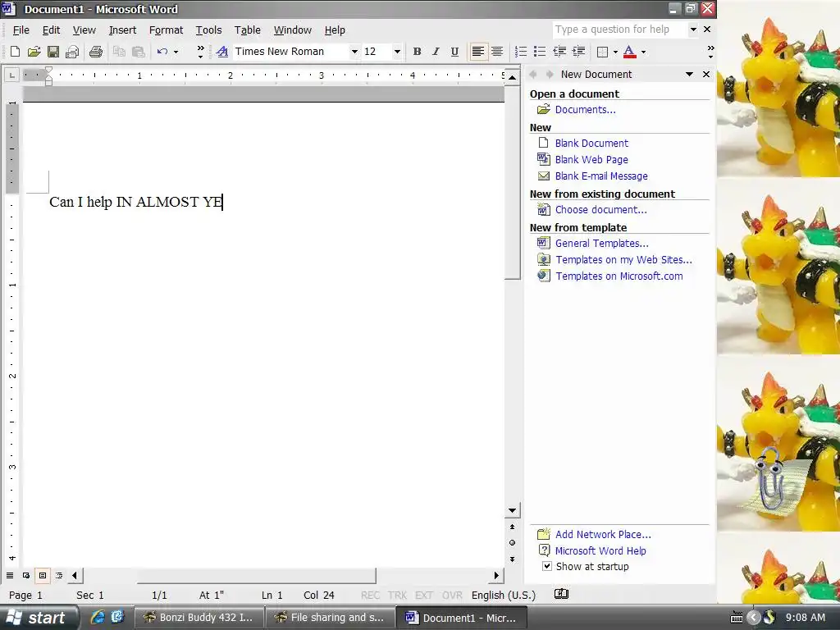Open the help question history dropdown

coord(693,30)
